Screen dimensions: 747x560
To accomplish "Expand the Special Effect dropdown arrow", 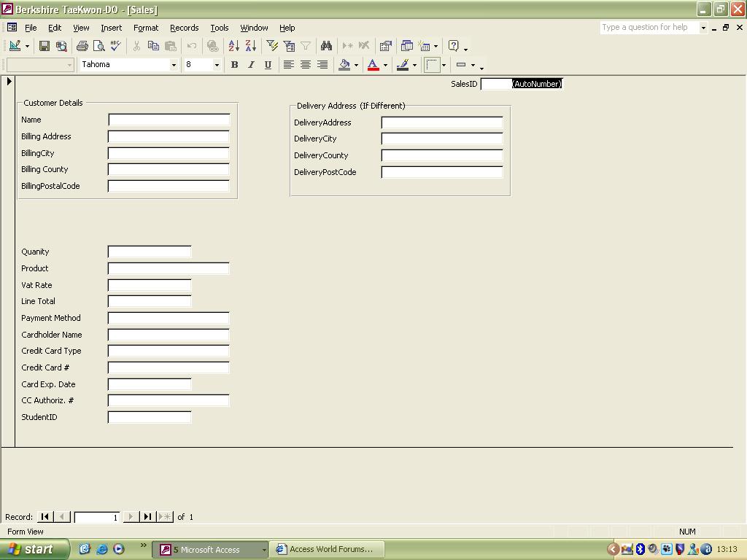I will [444, 65].
